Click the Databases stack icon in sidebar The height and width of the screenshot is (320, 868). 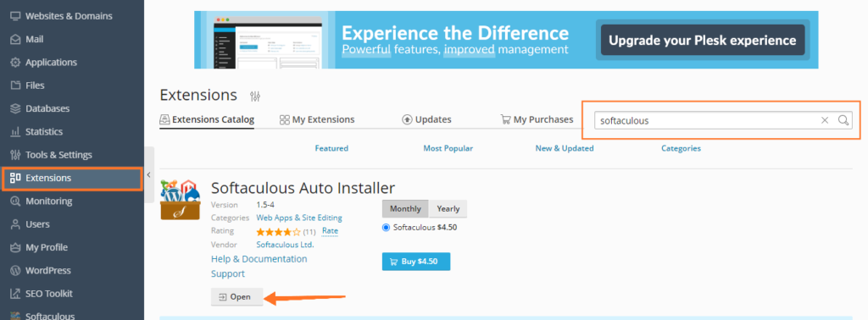point(15,109)
